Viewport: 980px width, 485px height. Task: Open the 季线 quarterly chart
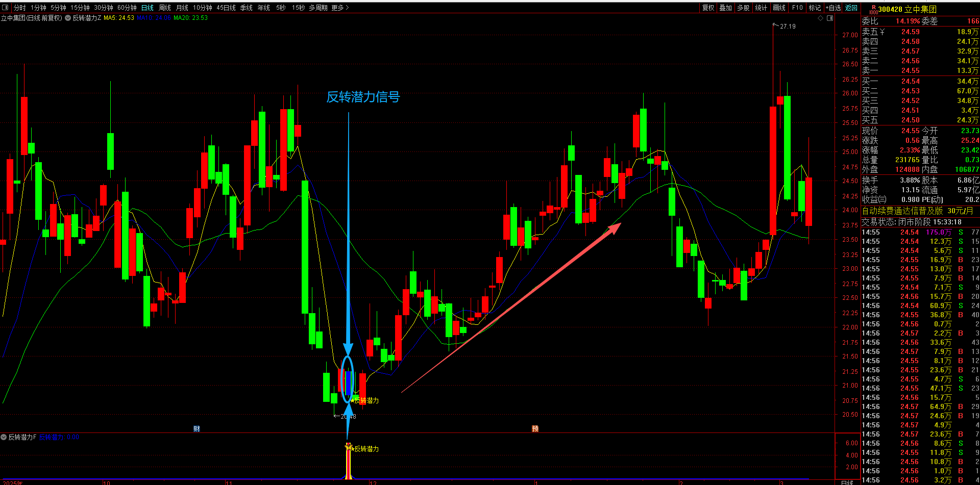pos(246,8)
